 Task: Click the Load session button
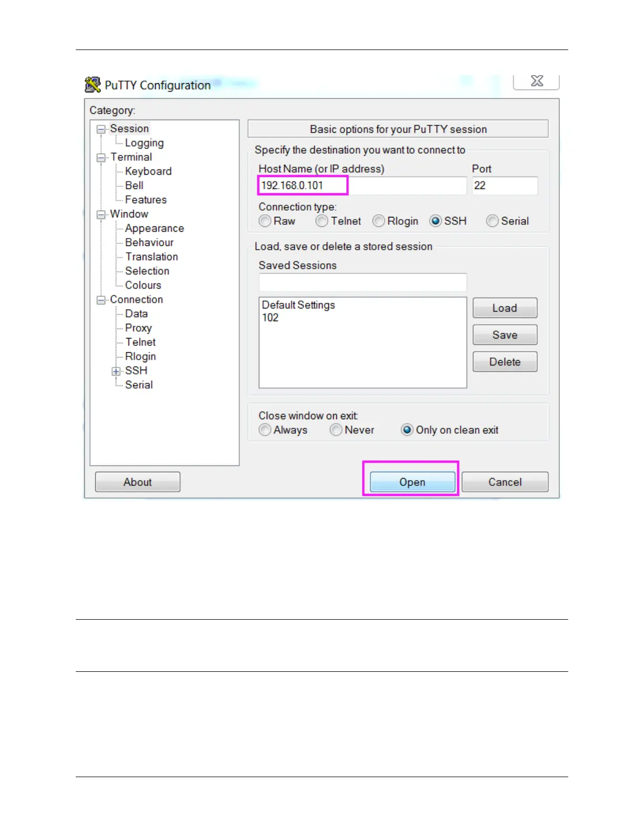(505, 308)
